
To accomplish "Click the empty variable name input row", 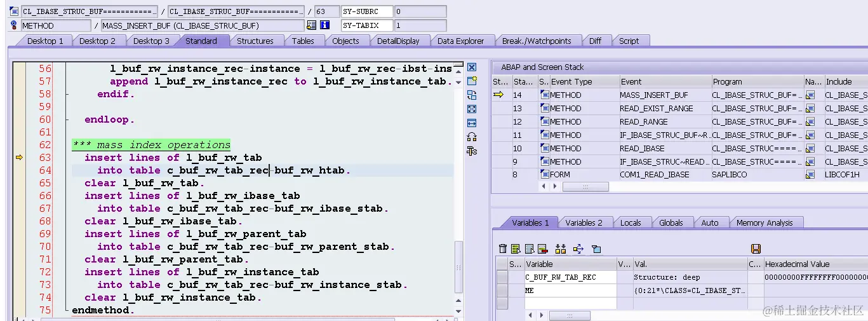I will pos(570,303).
